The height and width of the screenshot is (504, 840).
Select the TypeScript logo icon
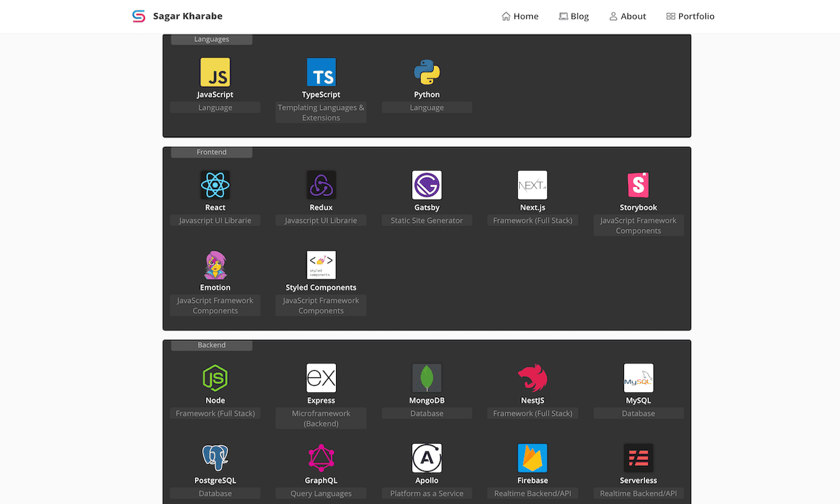coord(321,72)
